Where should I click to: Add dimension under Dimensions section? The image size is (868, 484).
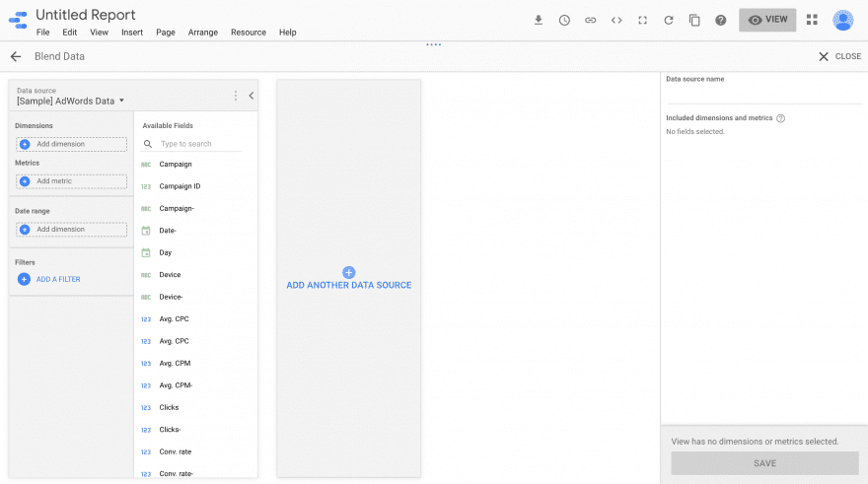click(71, 144)
